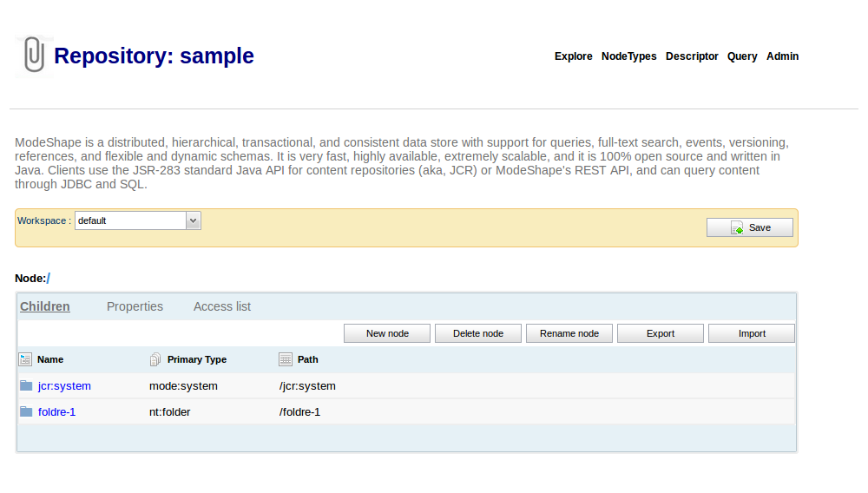Click the 'nt:folder' primary type cell
The height and width of the screenshot is (493, 868).
point(169,412)
